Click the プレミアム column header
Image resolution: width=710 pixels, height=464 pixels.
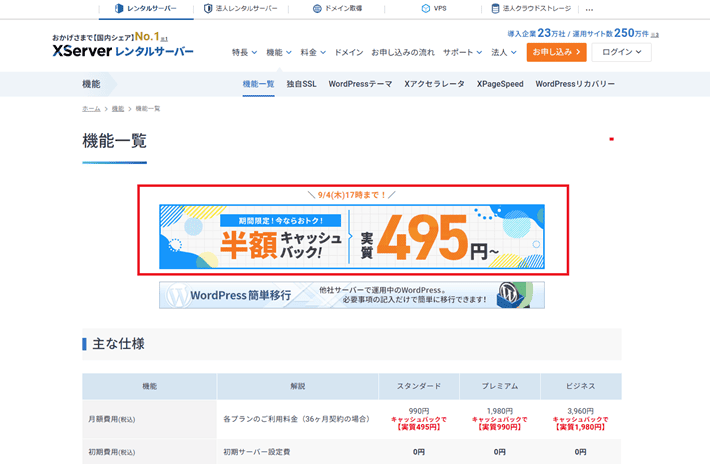point(500,386)
